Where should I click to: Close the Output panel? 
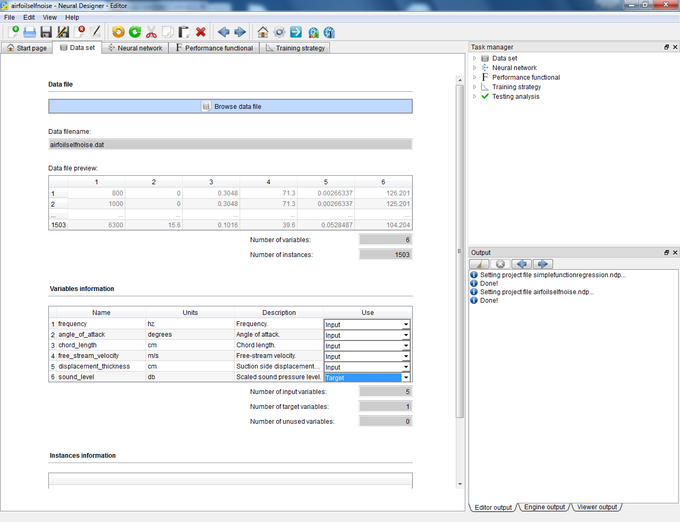675,252
